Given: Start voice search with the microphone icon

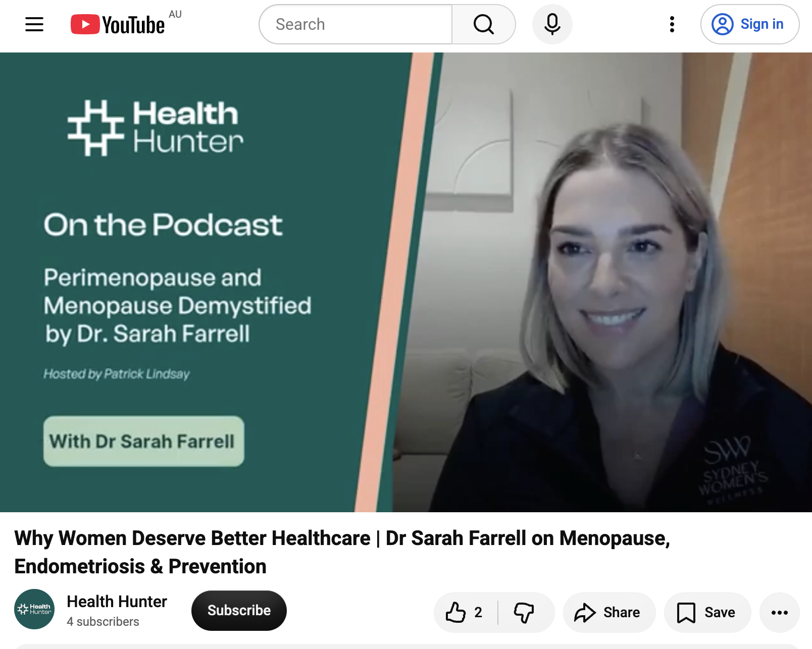Looking at the screenshot, I should 552,24.
